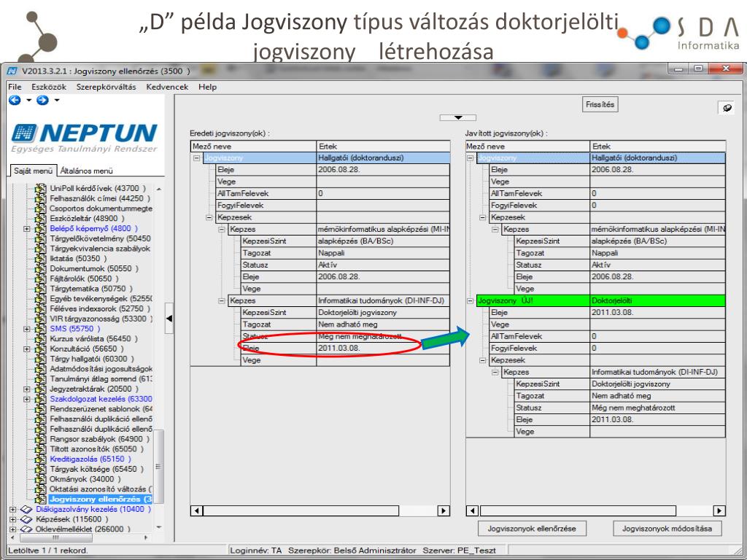Click the left menu scroll-up arrow
Screen dimensions: 747x560
click(158, 189)
